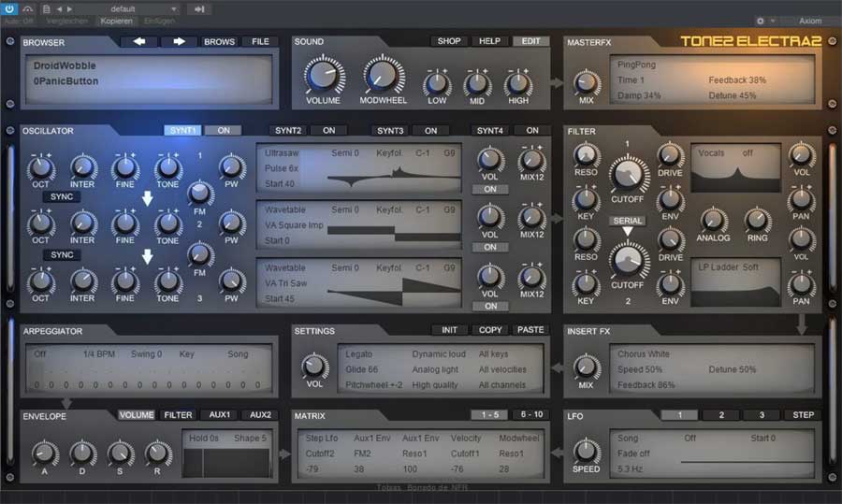This screenshot has height=504, width=842.
Task: Toggle oscillator 2 ON button below VOL
Action: tap(489, 248)
